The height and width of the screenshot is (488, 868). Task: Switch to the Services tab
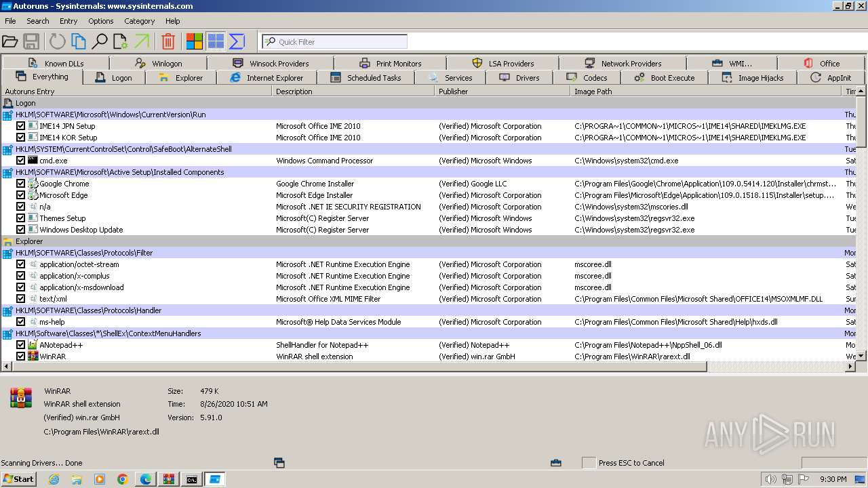[x=450, y=78]
